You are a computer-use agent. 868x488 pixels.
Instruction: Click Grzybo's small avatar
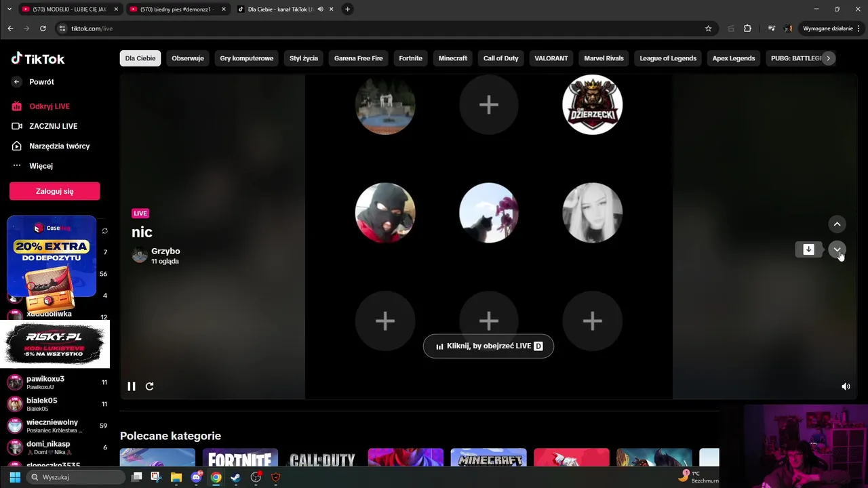140,256
